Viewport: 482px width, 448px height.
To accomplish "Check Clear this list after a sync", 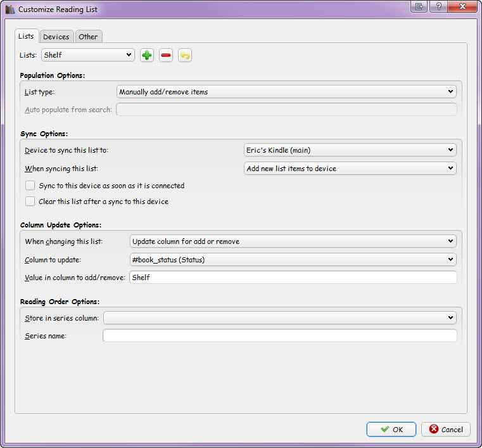I will coord(30,202).
